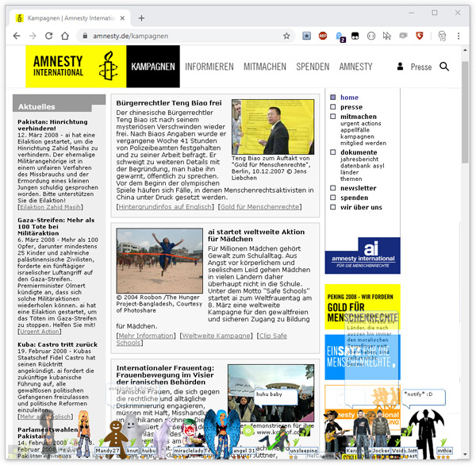
Task: Open the blue star bookmarks extension
Action: [x=306, y=37]
